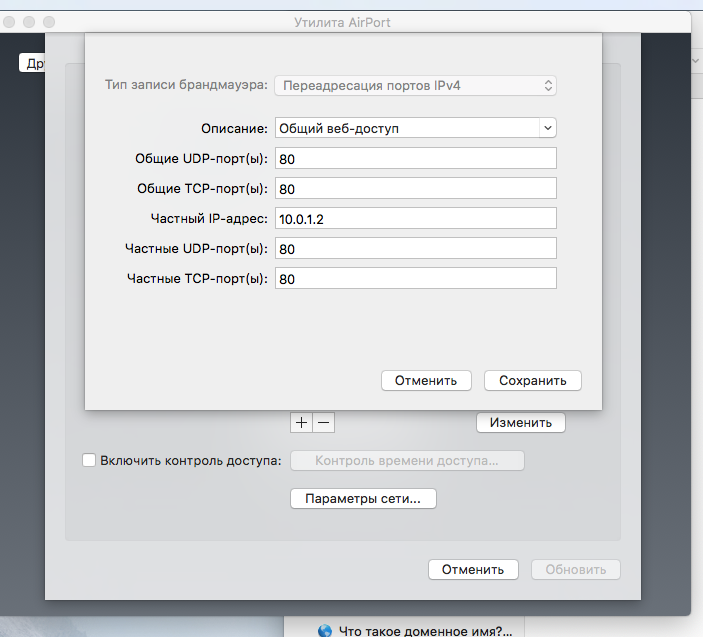Focus the Общие UDP-порт(ы) field
The image size is (703, 637).
416,158
